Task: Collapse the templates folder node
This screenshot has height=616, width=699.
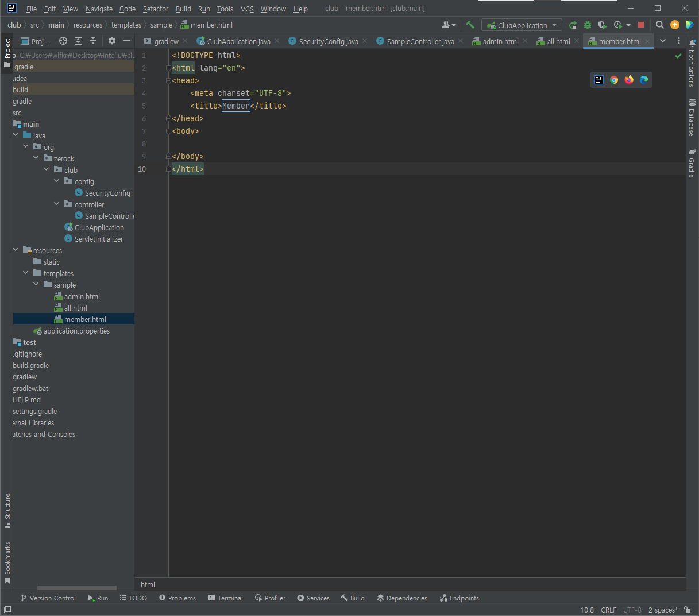Action: [26, 273]
